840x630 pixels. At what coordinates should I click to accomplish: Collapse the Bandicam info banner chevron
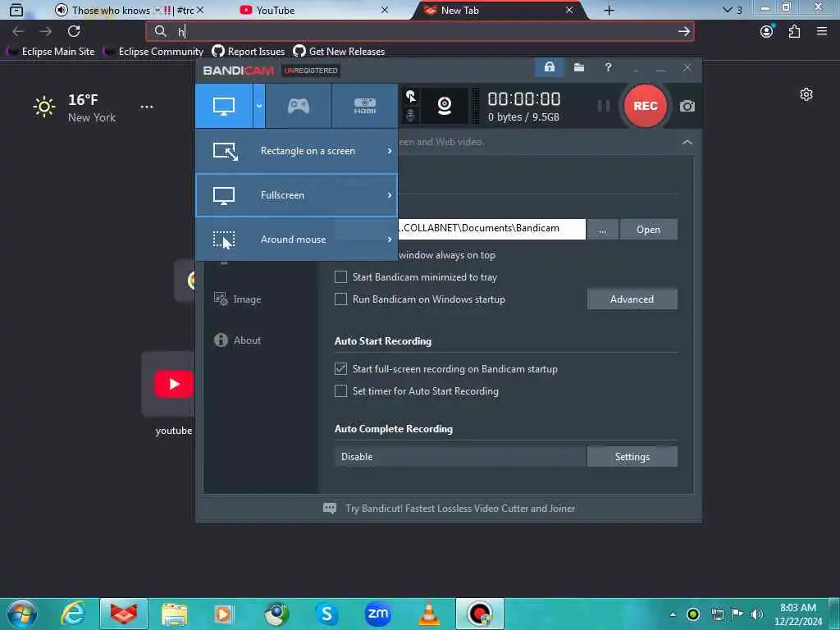click(x=687, y=142)
